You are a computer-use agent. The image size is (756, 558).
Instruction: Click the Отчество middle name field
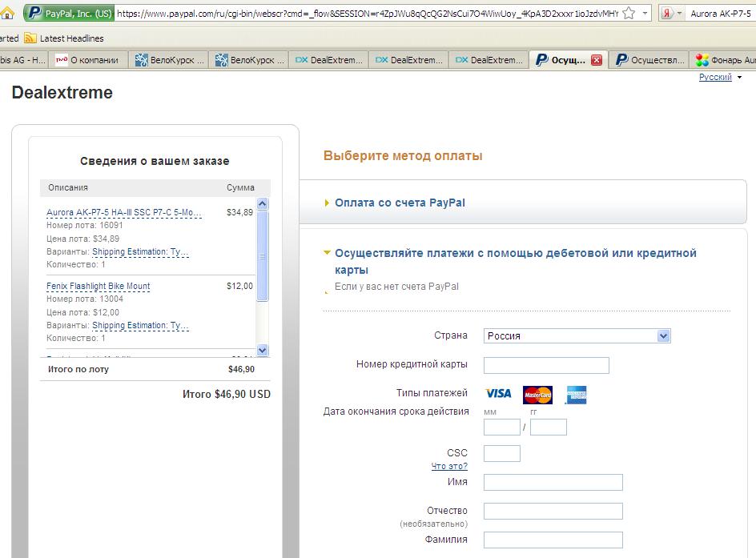(x=553, y=512)
